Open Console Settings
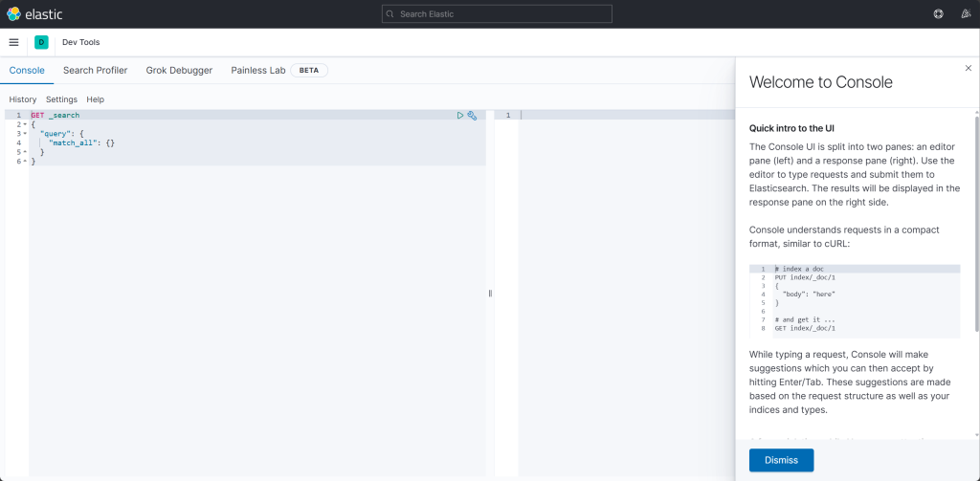 tap(61, 99)
